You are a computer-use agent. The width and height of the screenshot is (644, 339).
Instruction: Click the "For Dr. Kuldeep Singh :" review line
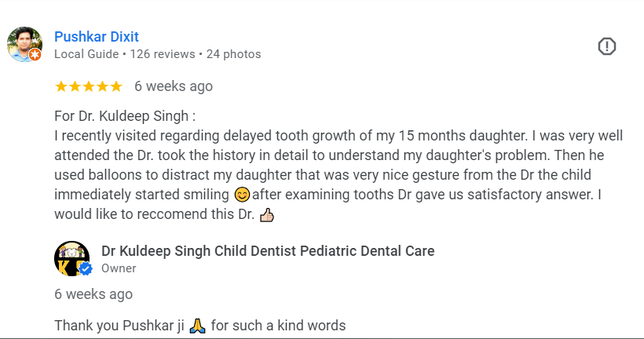point(125,116)
